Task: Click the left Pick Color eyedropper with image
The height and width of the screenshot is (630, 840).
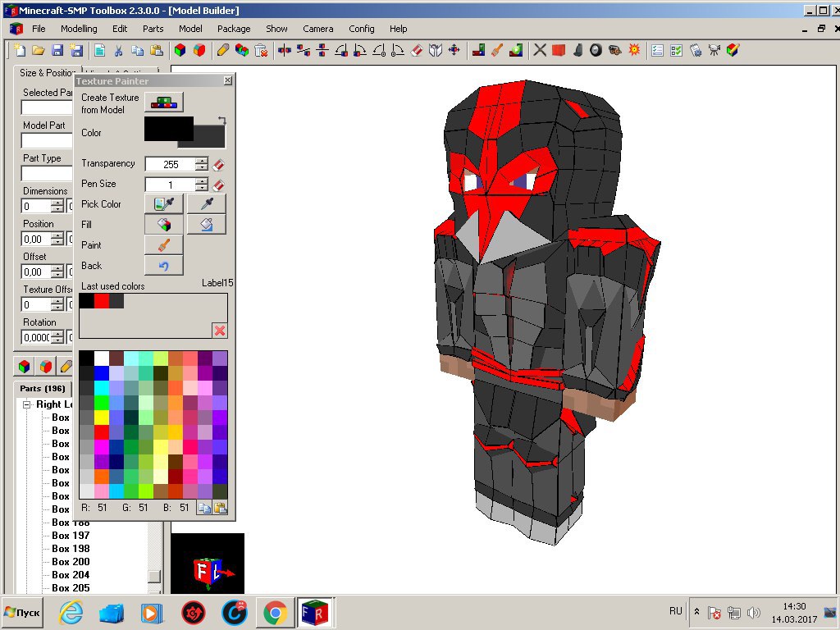Action: [x=164, y=203]
